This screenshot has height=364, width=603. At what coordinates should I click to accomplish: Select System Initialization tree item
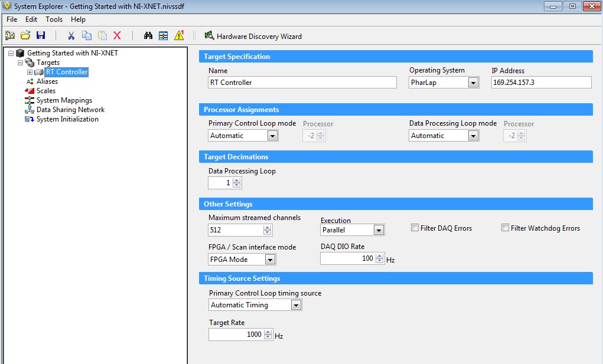[67, 119]
